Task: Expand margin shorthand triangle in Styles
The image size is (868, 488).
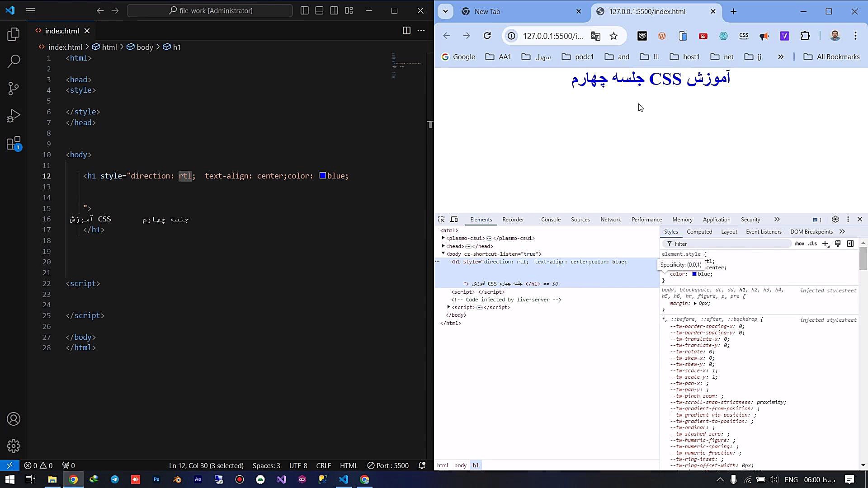Action: coord(695,304)
